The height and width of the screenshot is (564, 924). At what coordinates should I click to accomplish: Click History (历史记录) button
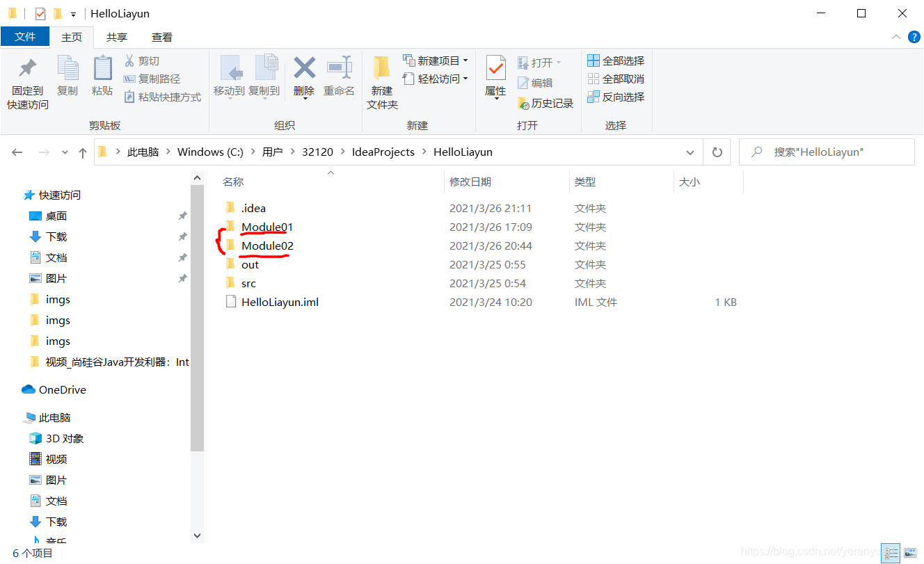[x=545, y=104]
